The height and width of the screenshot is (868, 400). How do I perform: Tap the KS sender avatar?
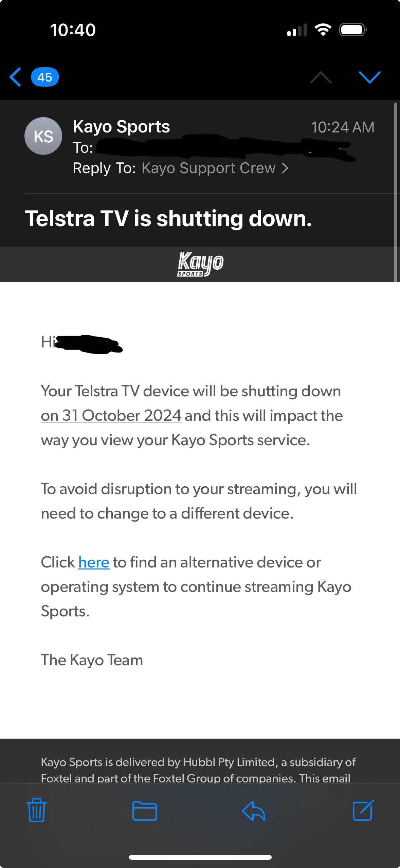tap(43, 136)
